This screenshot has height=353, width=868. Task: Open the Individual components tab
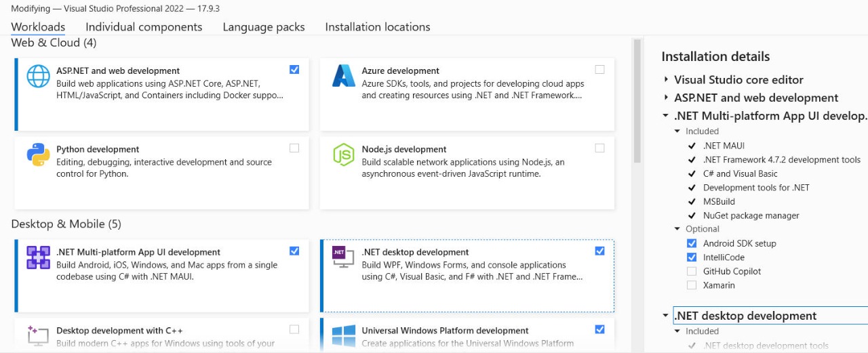coord(144,27)
